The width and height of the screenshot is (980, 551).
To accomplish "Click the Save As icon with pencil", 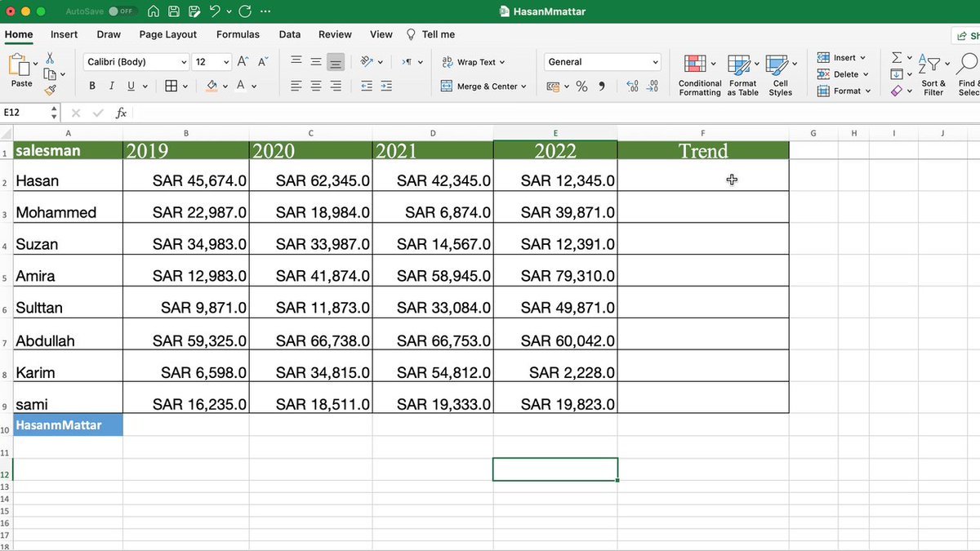I will coord(194,12).
